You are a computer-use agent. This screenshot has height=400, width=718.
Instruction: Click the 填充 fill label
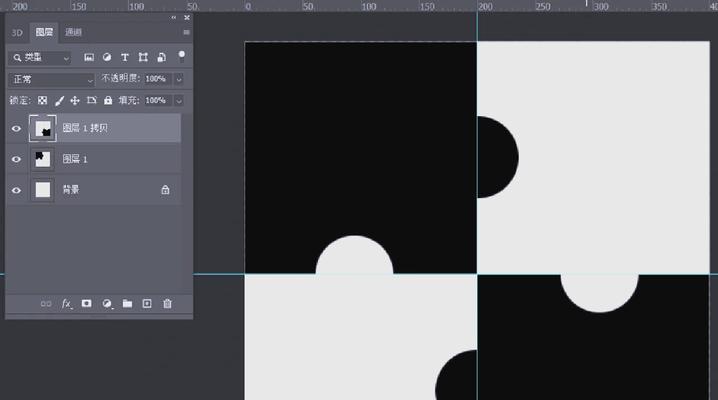click(129, 100)
